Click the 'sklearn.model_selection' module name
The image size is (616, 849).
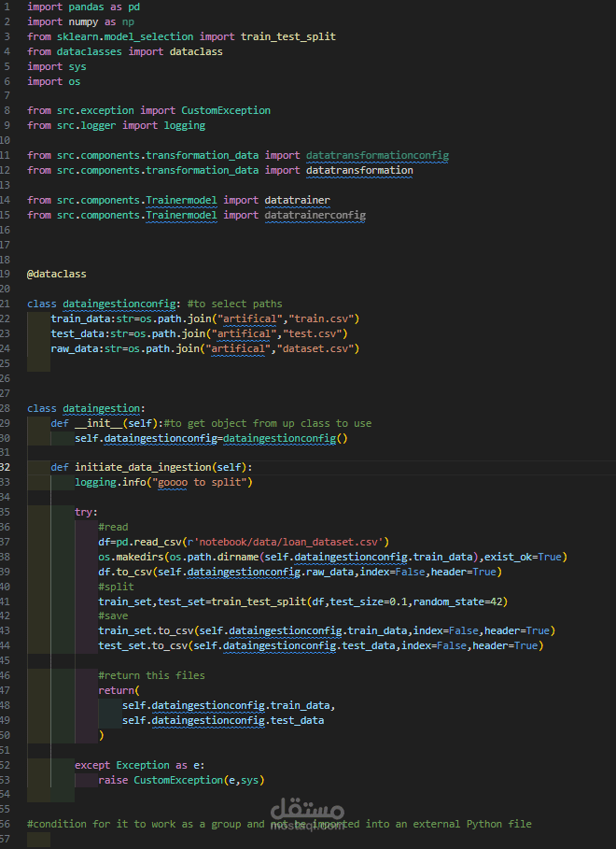125,36
